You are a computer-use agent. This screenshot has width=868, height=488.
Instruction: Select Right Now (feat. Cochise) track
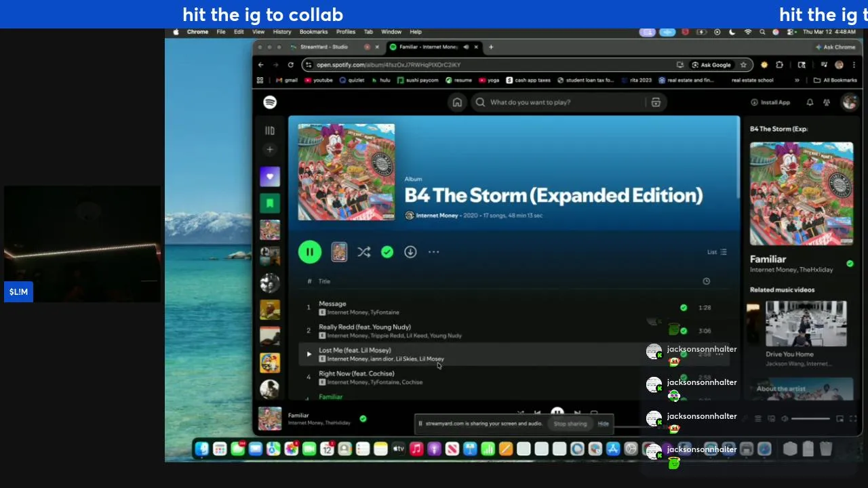click(x=357, y=373)
